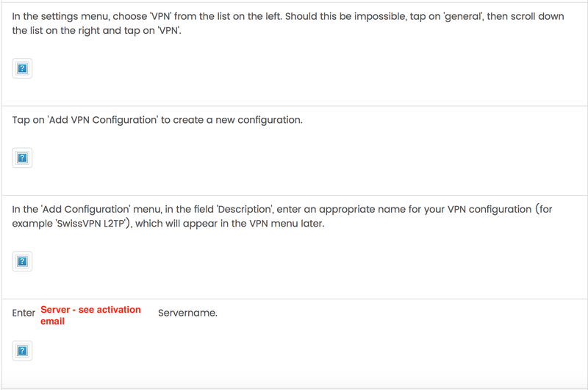The height and width of the screenshot is (390, 588).
Task: Click the word 'Servername.' in the last step
Action: pyautogui.click(x=187, y=313)
